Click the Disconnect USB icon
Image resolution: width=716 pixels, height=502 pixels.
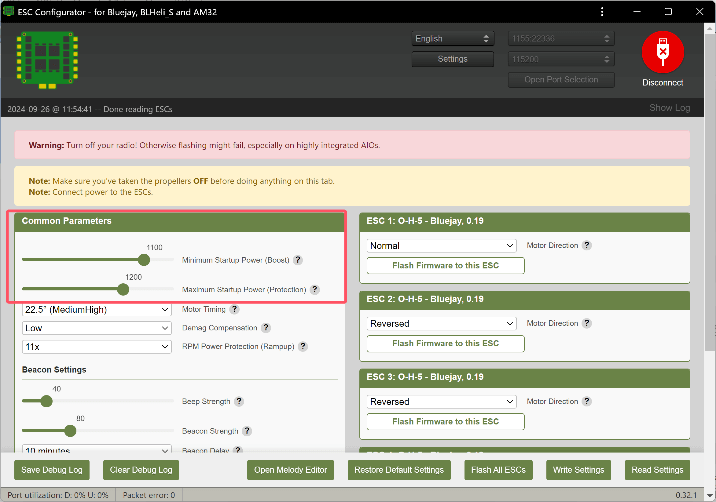coord(662,50)
